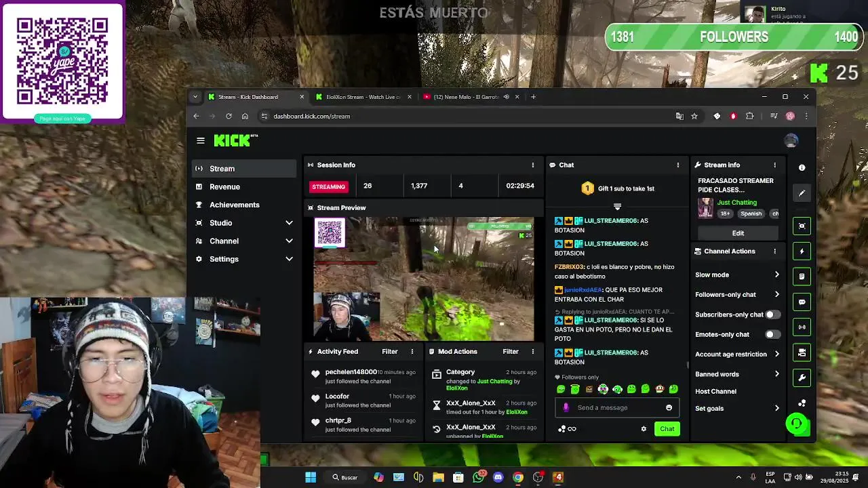Open Mod Actions three-dot menu
Screen dimensions: 868x488
(532, 351)
